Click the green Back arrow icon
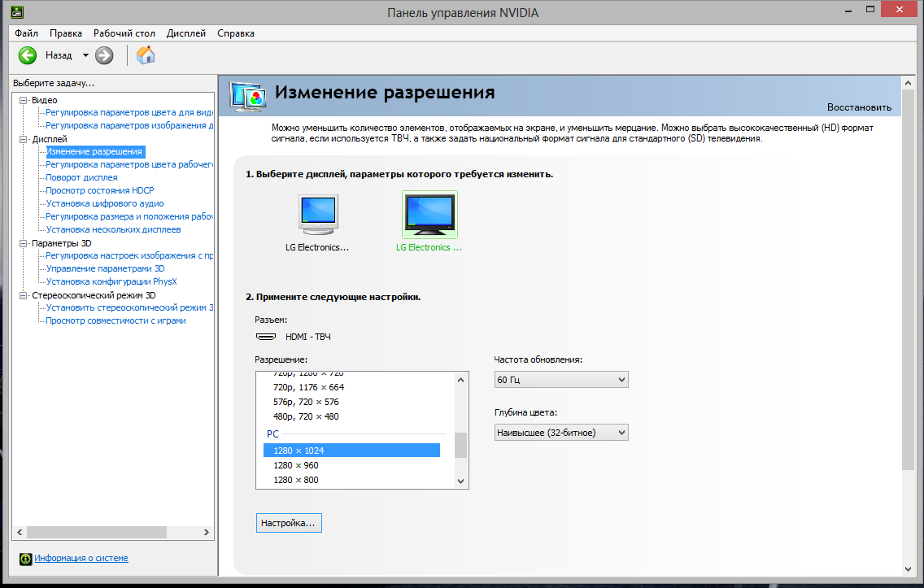 (27, 55)
